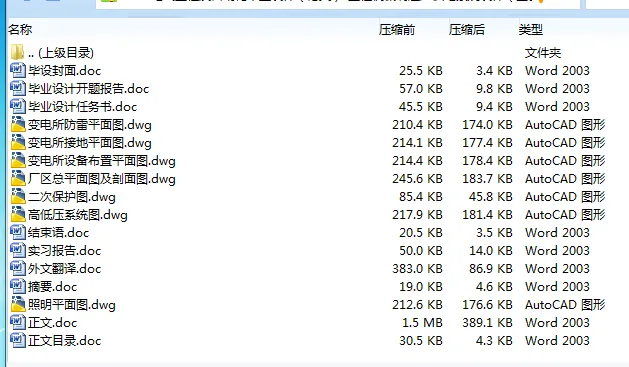Viewport: 629px width, 367px height.
Task: Select file name 正文目录.doc
Action: 65,341
